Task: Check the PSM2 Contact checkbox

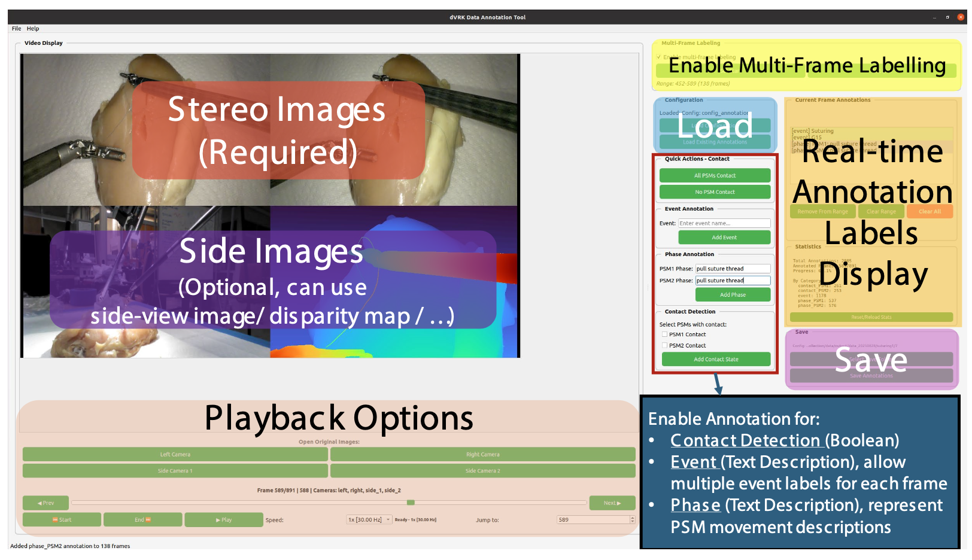Action: tap(664, 346)
